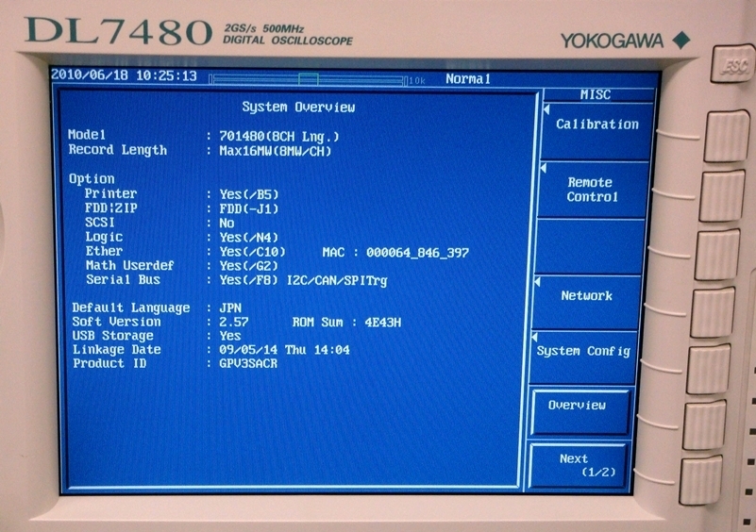Screen dimensions: 756x532
Task: Click the hardware soft key beside Calibration
Action: [x=727, y=136]
